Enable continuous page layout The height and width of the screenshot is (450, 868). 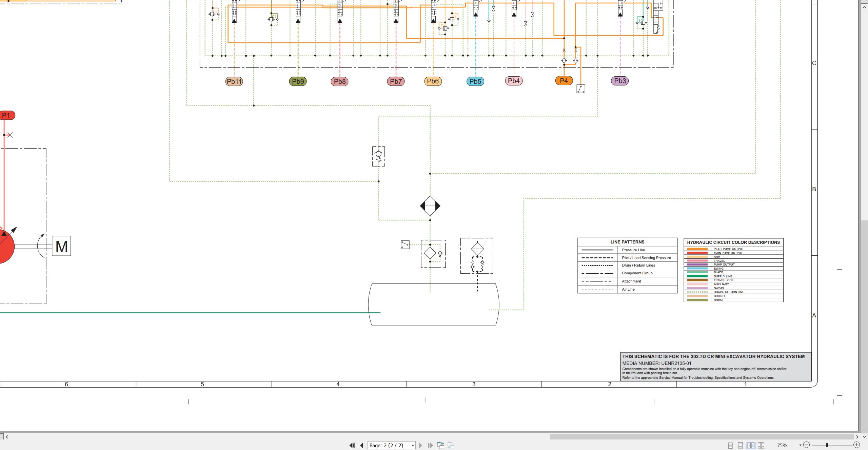(x=741, y=445)
